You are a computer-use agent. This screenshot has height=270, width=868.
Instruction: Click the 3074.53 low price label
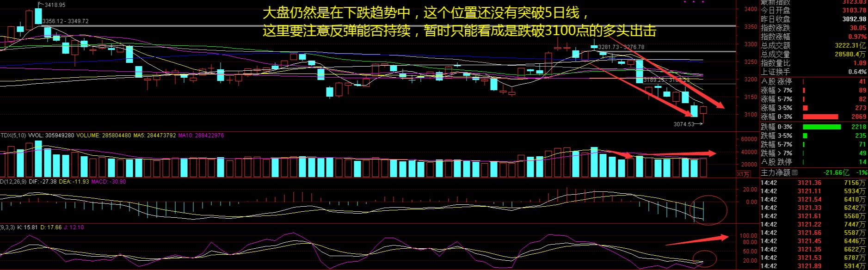684,124
